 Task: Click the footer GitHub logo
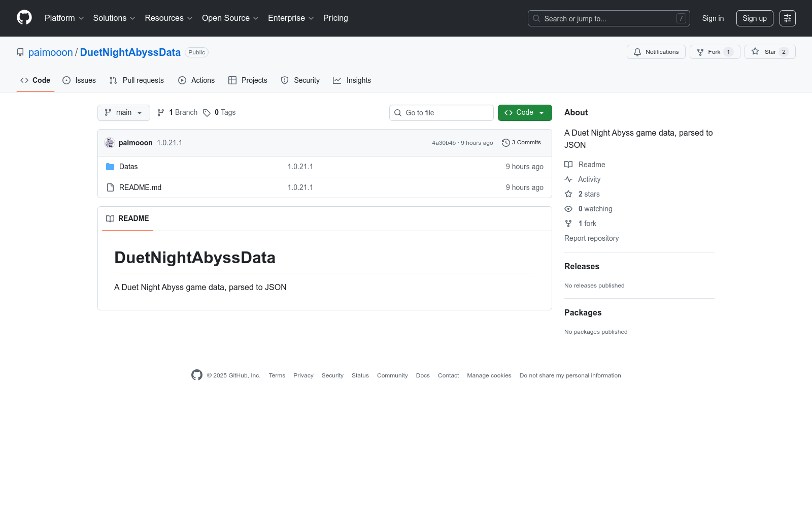click(x=197, y=375)
